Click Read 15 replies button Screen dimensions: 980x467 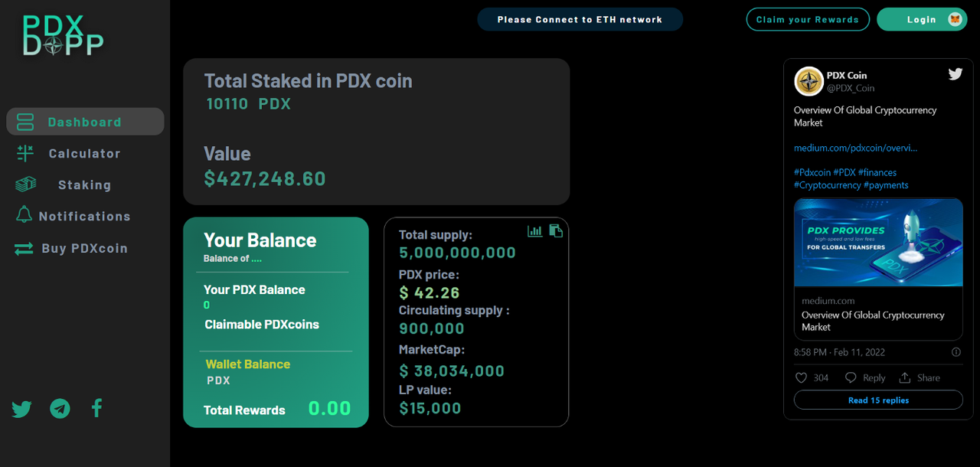(x=878, y=400)
